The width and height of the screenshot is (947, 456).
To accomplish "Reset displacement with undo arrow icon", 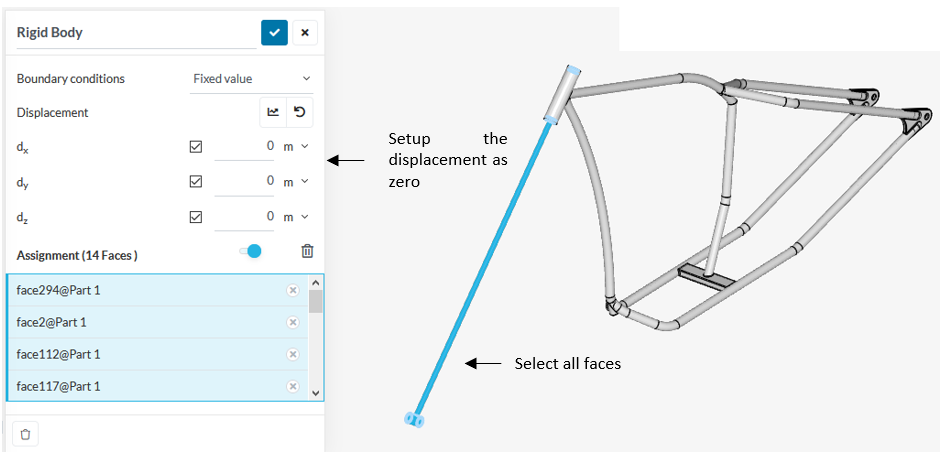I will [300, 113].
